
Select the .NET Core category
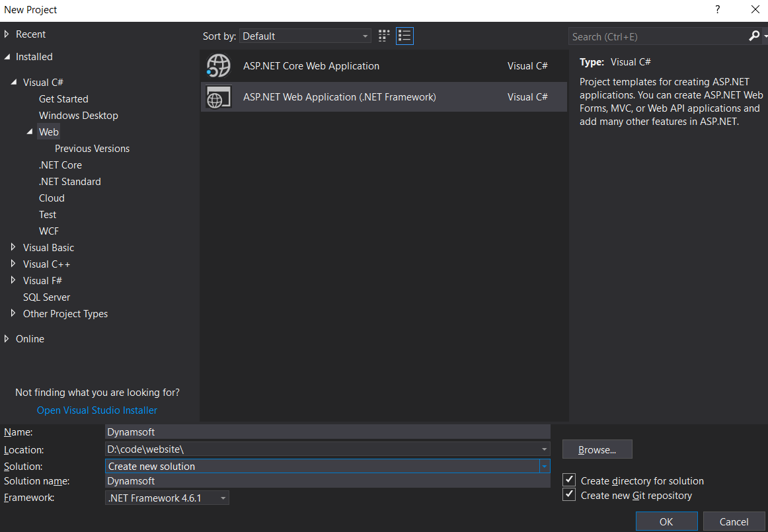tap(60, 165)
